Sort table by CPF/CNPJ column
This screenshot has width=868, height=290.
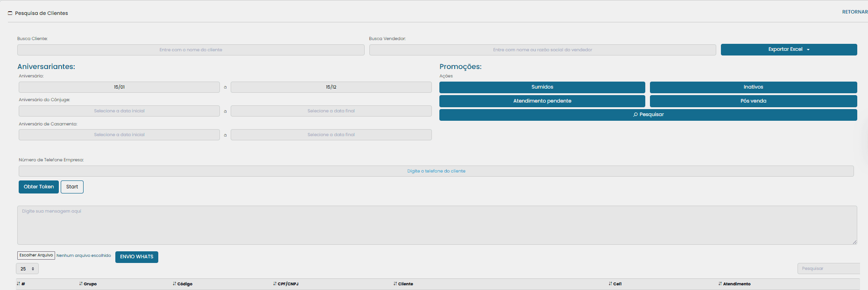coord(288,284)
